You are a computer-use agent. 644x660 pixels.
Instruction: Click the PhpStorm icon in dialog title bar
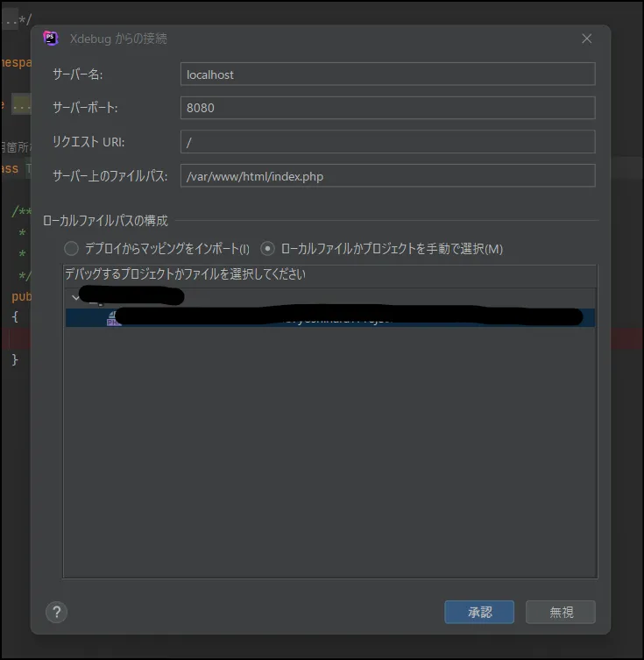(51, 39)
